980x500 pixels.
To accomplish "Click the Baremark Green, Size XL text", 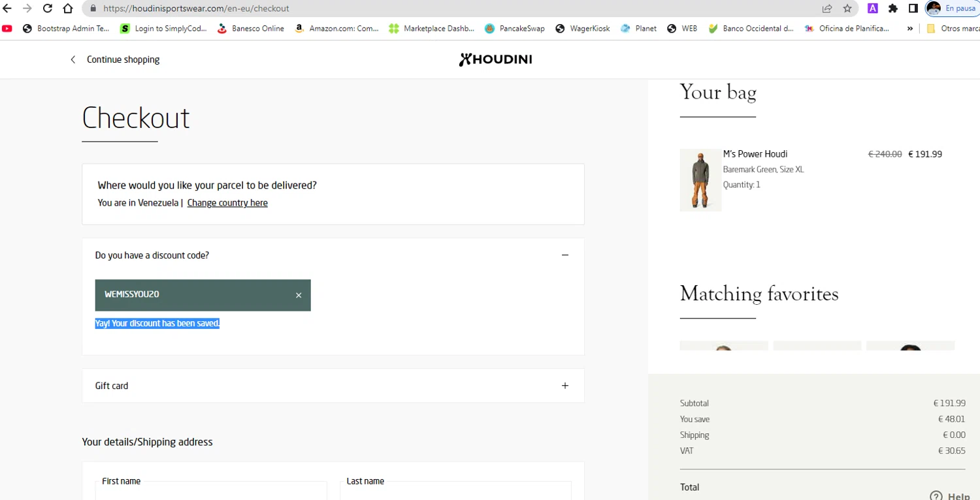I will point(763,170).
